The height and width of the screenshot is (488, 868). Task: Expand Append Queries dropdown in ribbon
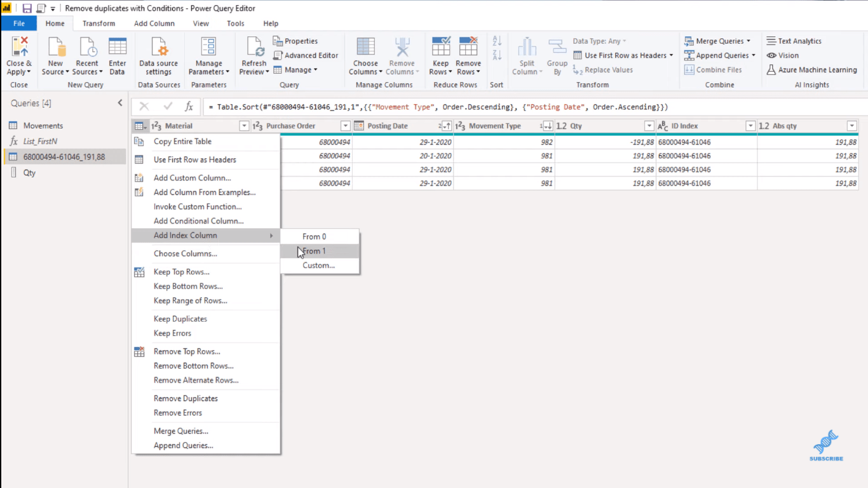[x=754, y=56]
